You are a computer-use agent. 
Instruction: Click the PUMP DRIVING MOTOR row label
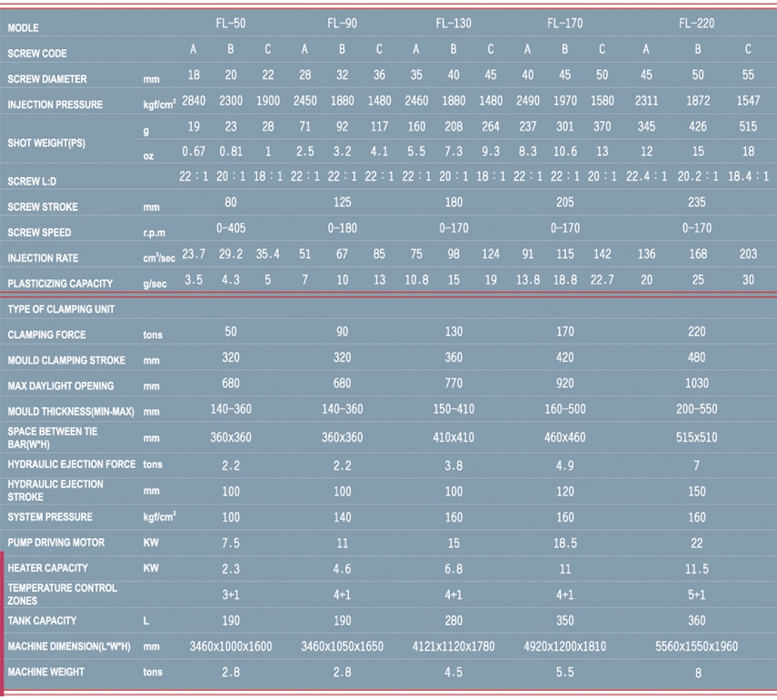[x=56, y=543]
